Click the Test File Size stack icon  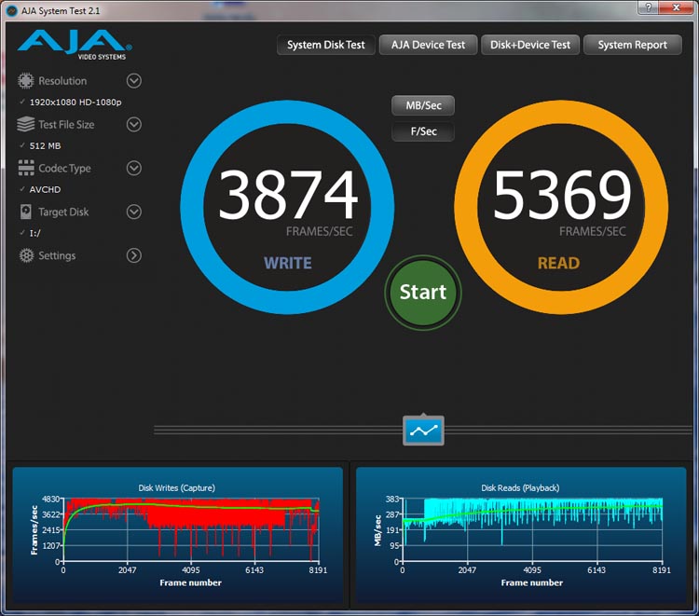[25, 125]
